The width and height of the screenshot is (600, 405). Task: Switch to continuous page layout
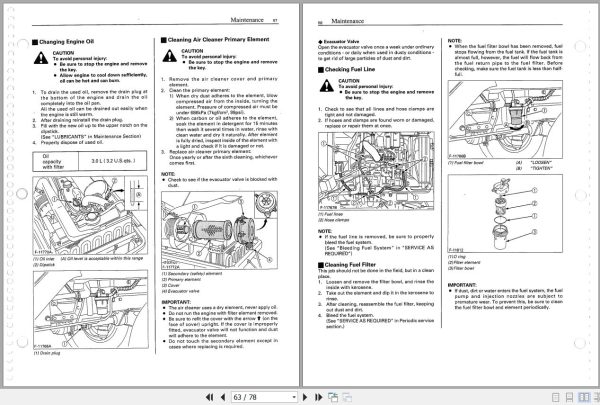coord(569,397)
